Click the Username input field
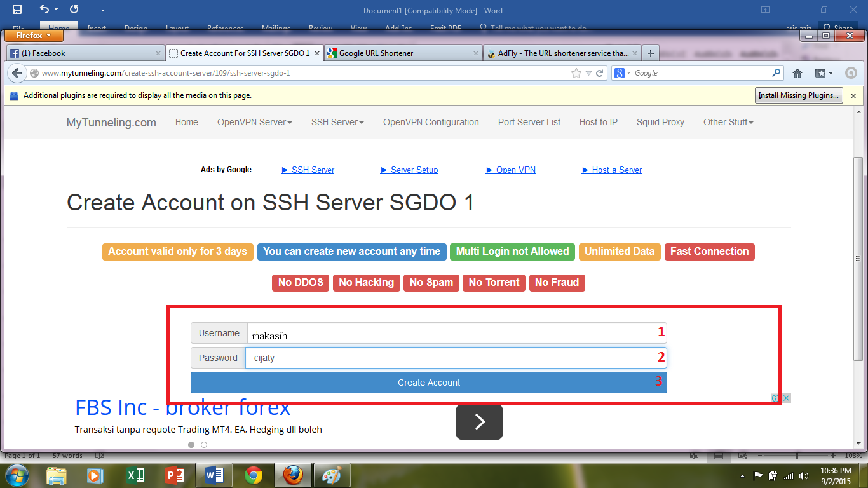Image resolution: width=868 pixels, height=488 pixels. (445, 333)
